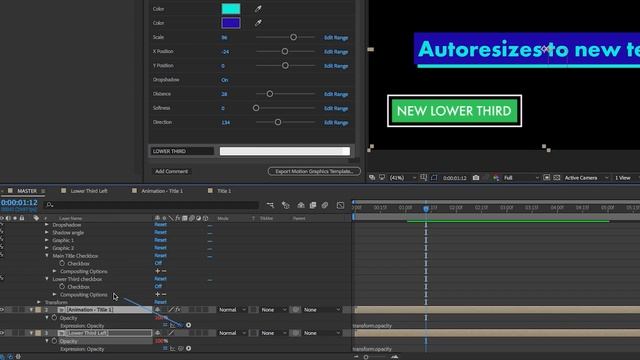
Task: Click Export Motion Graphics Template button
Action: point(314,171)
